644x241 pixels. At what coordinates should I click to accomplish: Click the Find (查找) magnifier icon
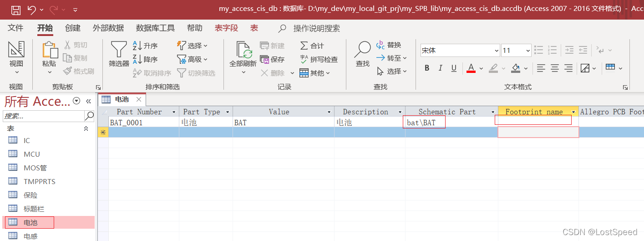pyautogui.click(x=363, y=49)
